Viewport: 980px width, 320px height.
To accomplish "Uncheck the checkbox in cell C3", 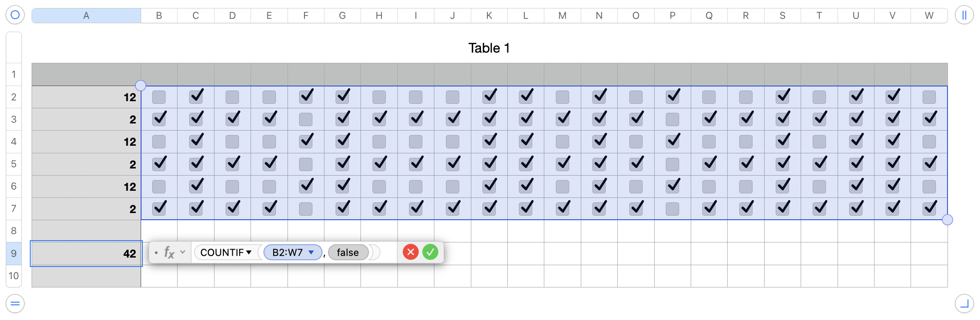I will (x=196, y=119).
